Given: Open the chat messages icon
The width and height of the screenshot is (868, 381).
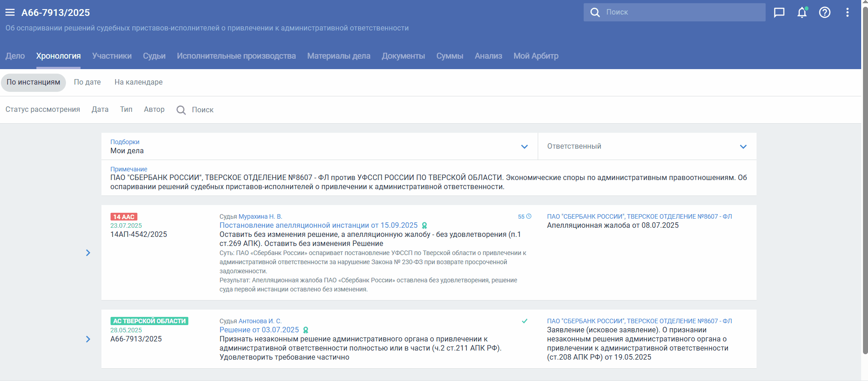Looking at the screenshot, I should tap(779, 12).
